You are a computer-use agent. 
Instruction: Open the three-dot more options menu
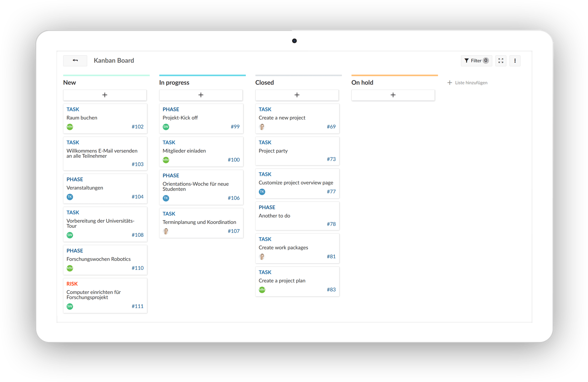click(x=514, y=61)
